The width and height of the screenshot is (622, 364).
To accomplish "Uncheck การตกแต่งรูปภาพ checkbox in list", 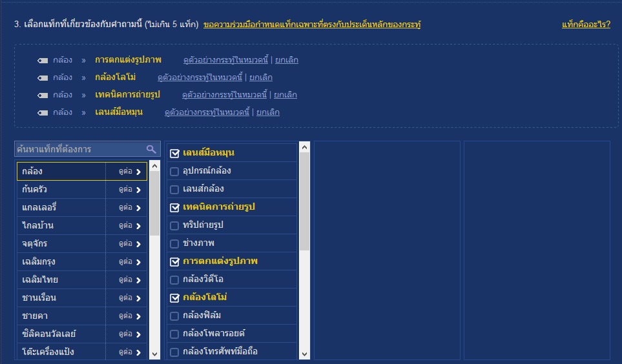I will [174, 261].
